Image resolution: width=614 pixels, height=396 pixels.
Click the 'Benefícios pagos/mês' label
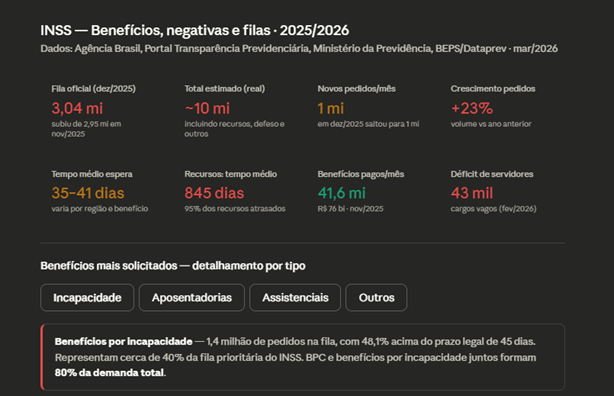[x=361, y=174]
